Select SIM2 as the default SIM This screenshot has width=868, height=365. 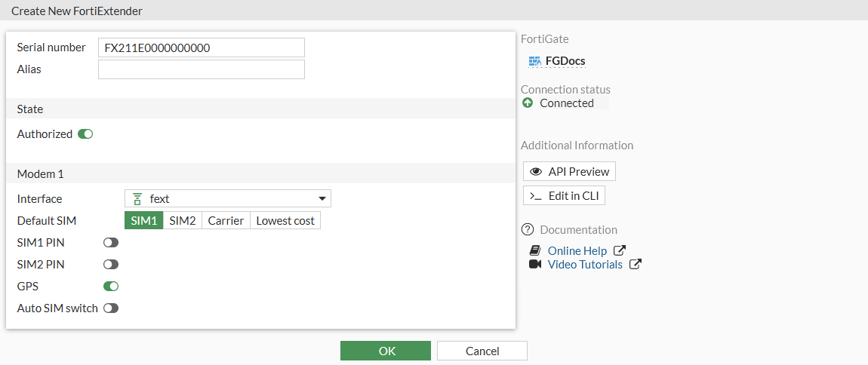point(182,221)
